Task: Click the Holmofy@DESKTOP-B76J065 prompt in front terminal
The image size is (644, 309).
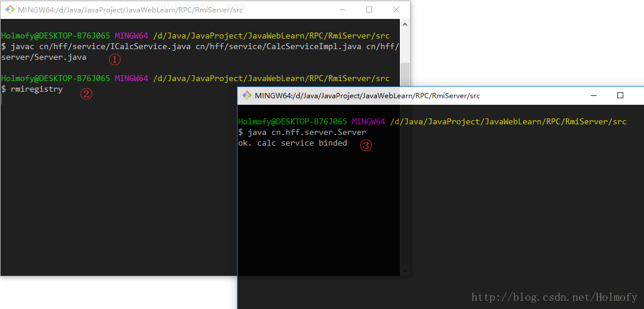Action: [293, 121]
